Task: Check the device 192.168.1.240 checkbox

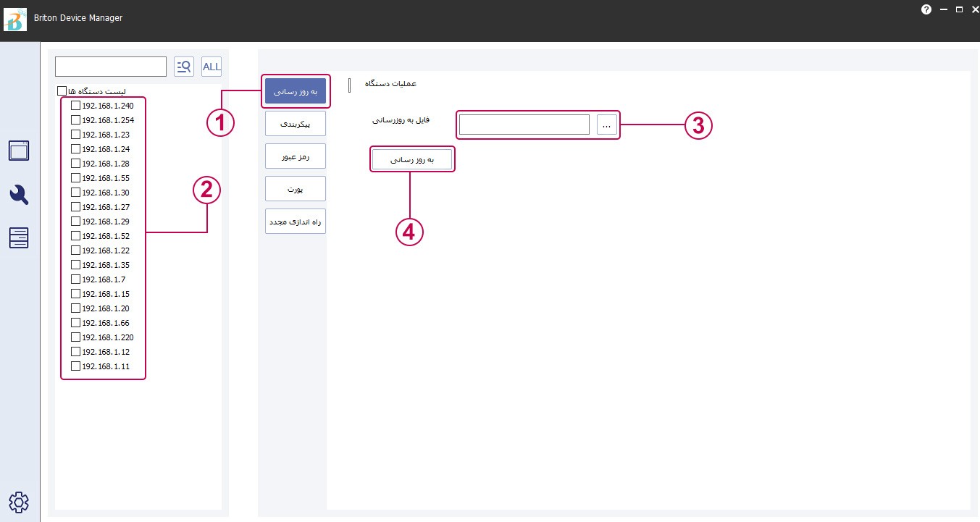Action: coord(75,106)
